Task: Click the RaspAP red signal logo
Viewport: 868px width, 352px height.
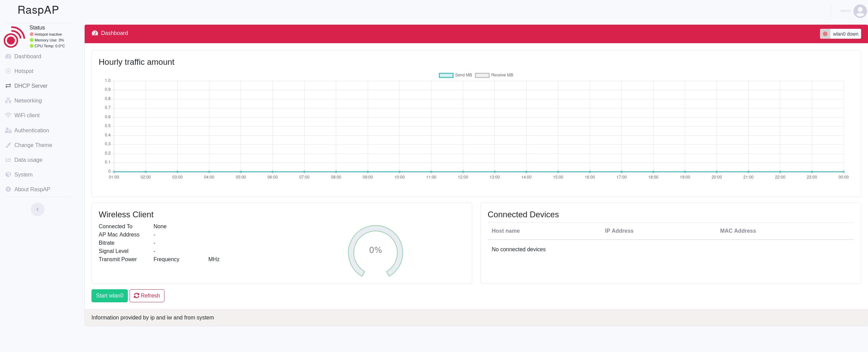Action: tap(14, 37)
